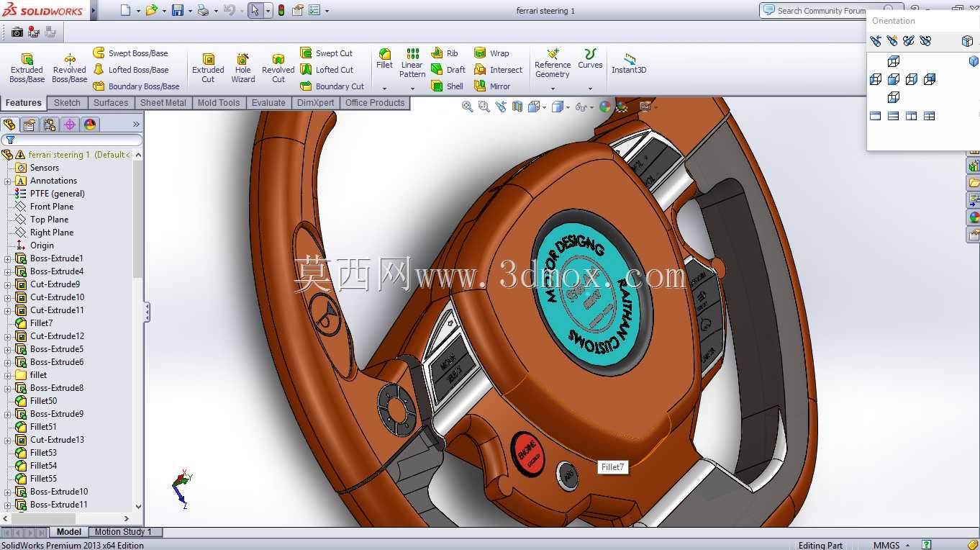Screen dimensions: 980x550
Task: Open the Reference Geometry dropdown arrow
Action: pyautogui.click(x=553, y=89)
